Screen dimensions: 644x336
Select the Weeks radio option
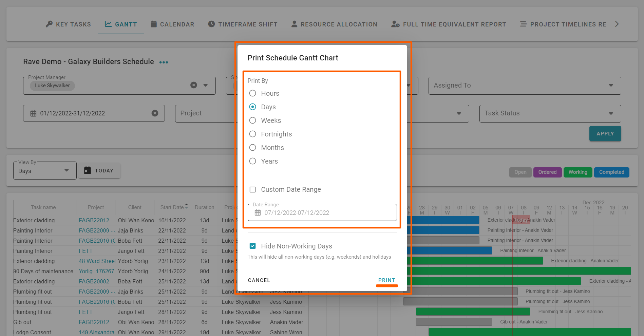pos(252,120)
